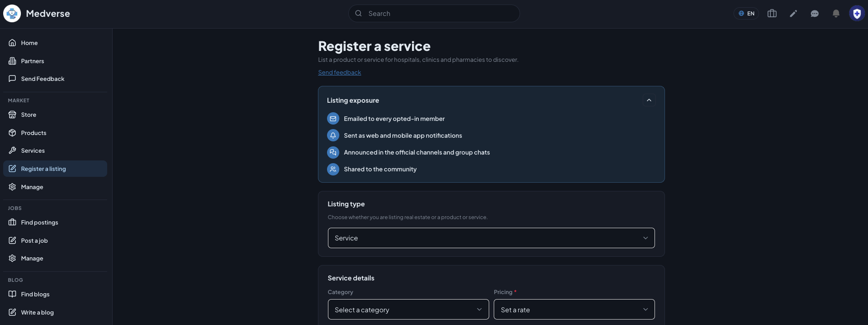Click the Medverse logo icon

12,14
